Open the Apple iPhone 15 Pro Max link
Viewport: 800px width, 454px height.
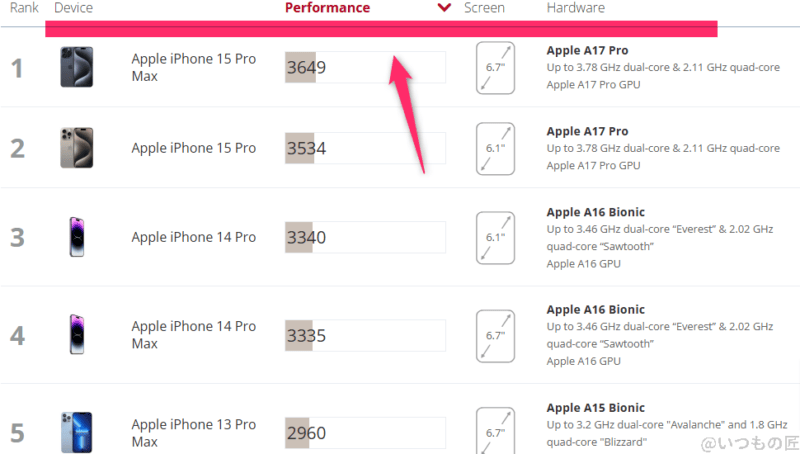(193, 68)
